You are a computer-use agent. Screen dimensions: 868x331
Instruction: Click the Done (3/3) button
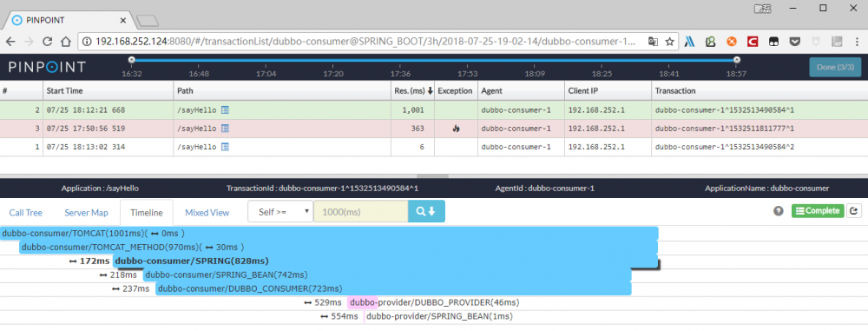click(x=835, y=67)
